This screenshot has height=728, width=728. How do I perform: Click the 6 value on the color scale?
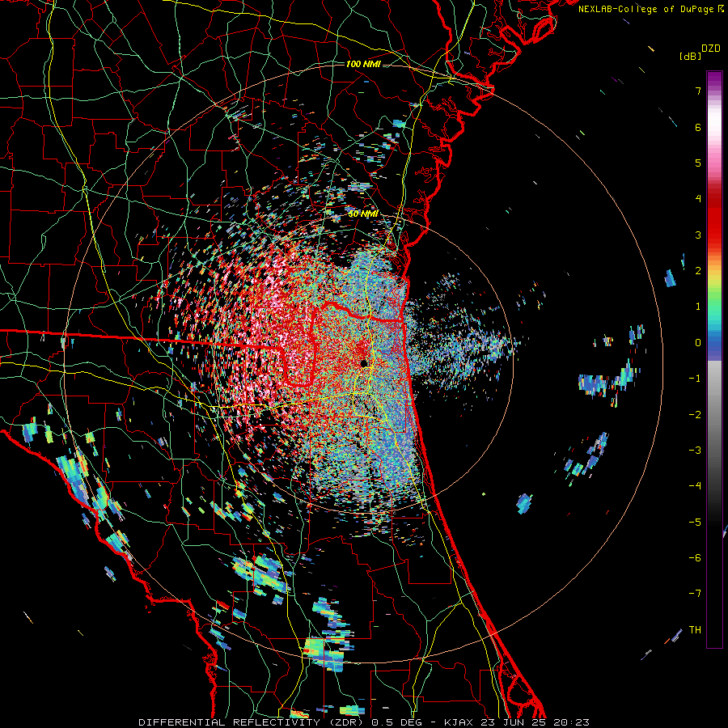pos(698,127)
